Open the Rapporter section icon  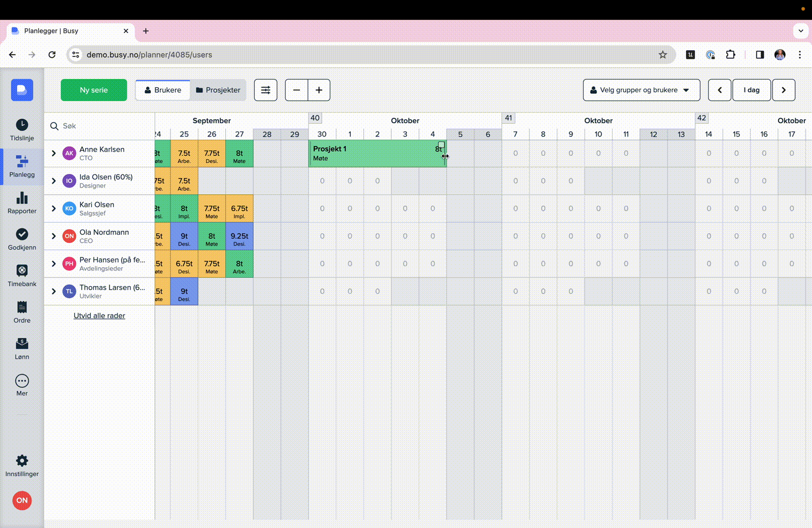(22, 203)
